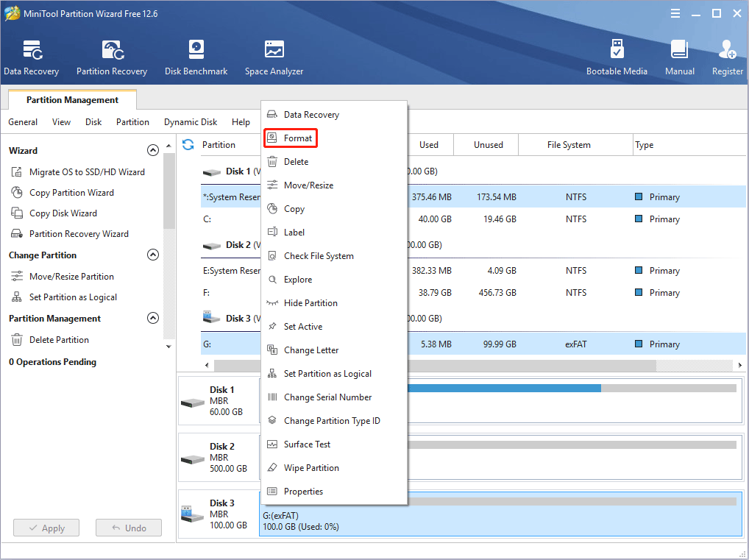Refresh the partition list

(188, 145)
